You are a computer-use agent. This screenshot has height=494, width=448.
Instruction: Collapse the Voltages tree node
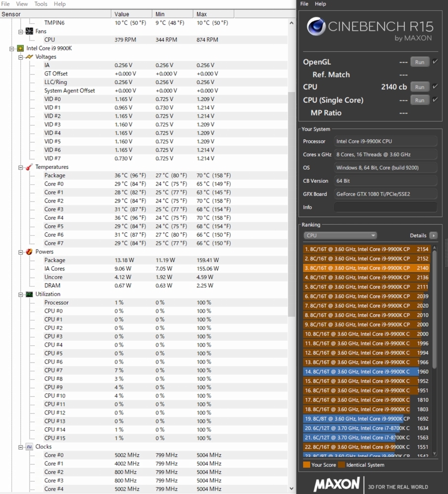20,57
